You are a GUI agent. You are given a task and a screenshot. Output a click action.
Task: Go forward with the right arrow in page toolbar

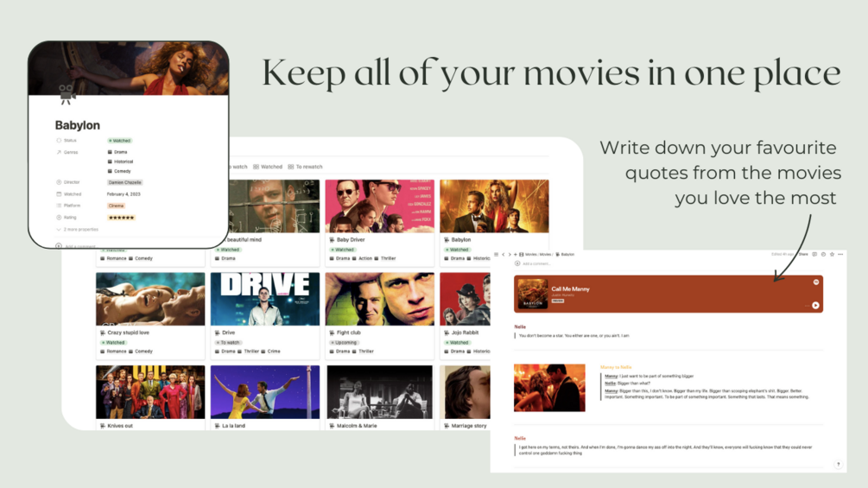point(510,255)
